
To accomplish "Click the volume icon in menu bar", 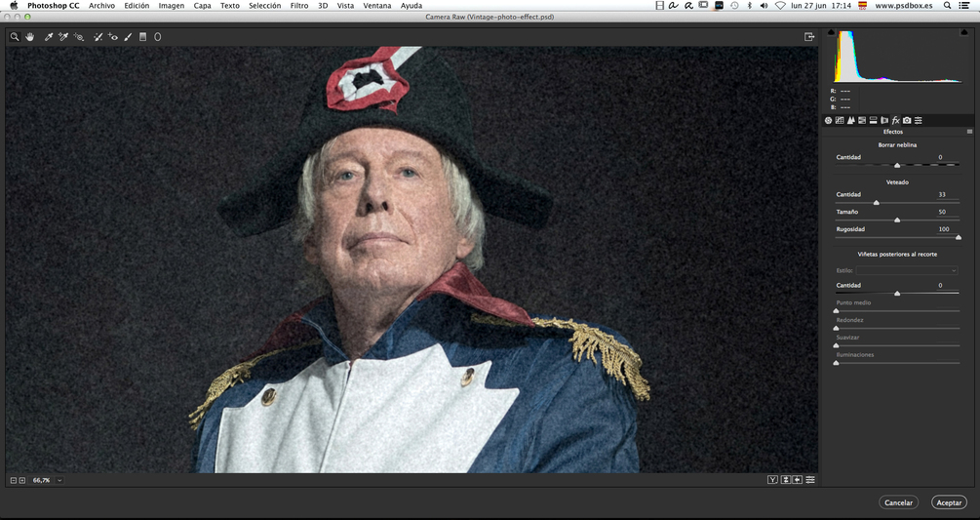I will pos(764,6).
